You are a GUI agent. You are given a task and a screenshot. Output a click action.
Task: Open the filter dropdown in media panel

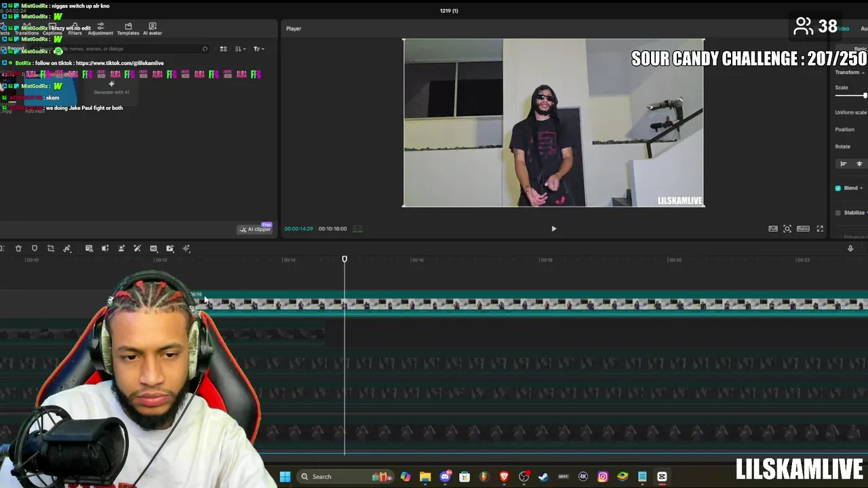coord(258,49)
